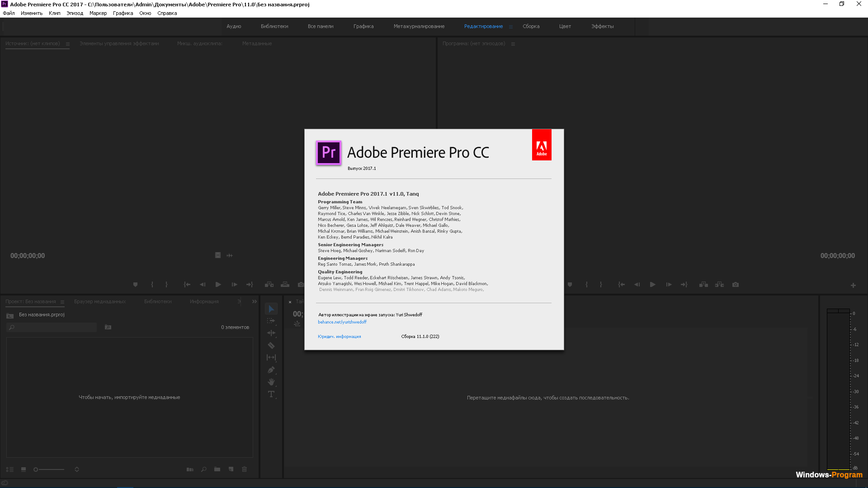Screen dimensions: 868x488
Task: Open Clip menu
Action: click(55, 13)
